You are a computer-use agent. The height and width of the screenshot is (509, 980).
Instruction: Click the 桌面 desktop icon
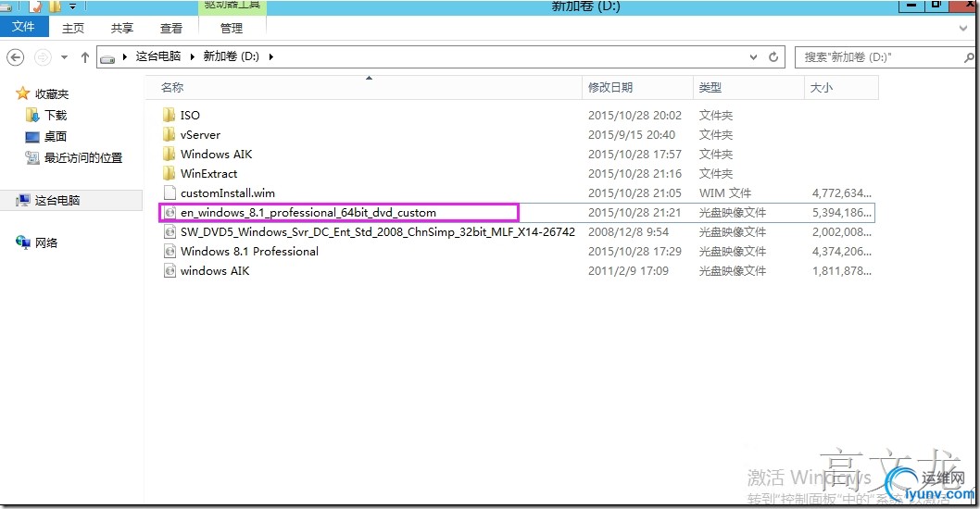pyautogui.click(x=32, y=137)
